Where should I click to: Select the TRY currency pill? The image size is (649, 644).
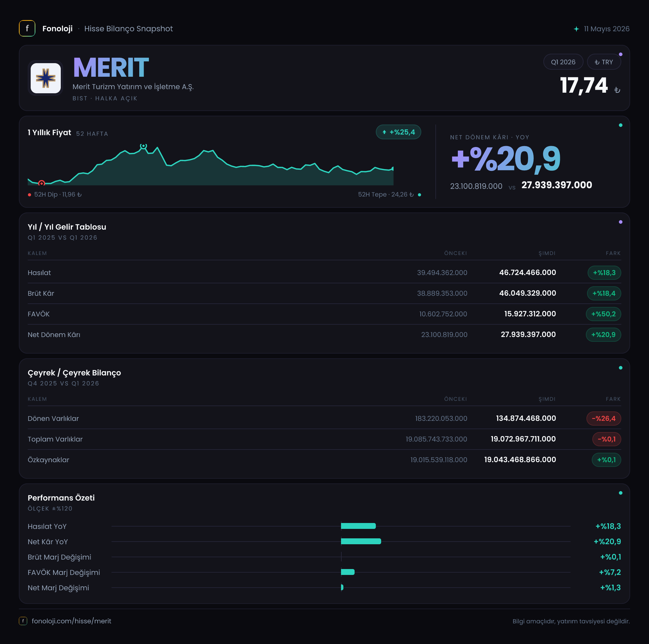[604, 62]
